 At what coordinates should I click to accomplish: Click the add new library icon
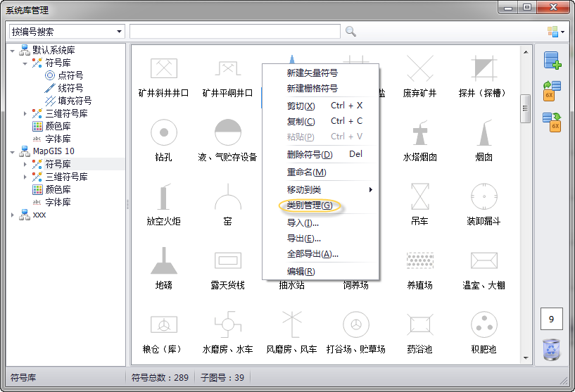click(552, 61)
